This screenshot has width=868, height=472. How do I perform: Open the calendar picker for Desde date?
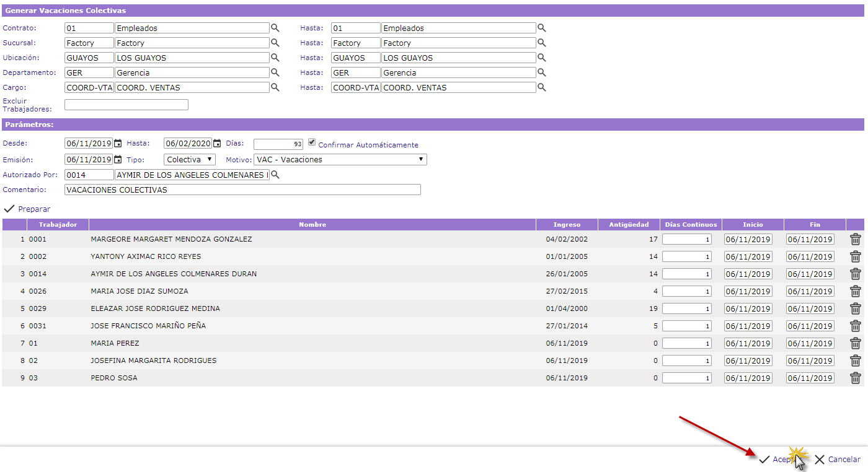pyautogui.click(x=118, y=144)
